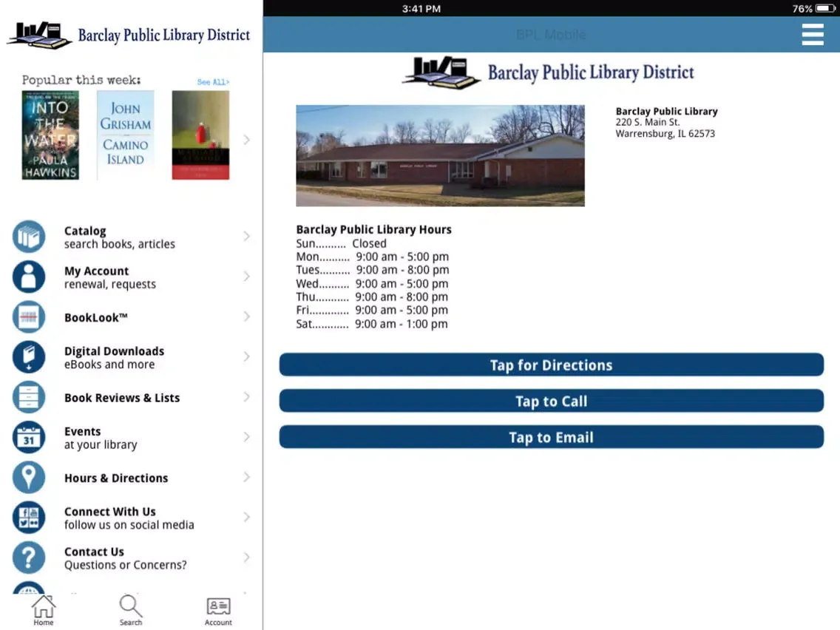
Task: Expand the Book Reviews & Lists chevron
Action: 246,397
